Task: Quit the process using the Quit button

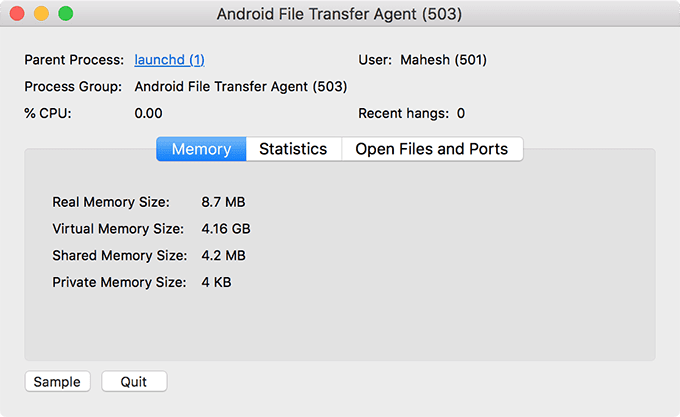Action: (x=134, y=381)
